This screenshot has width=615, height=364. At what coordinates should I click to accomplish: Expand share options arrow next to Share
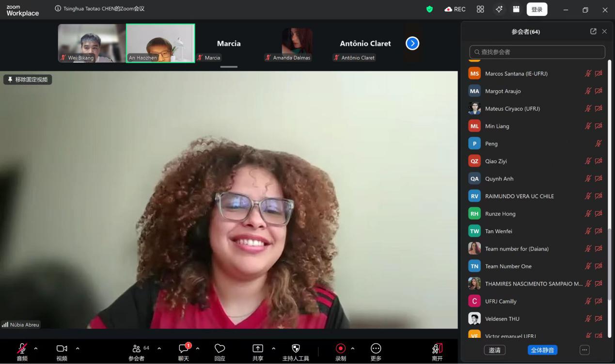point(273,348)
